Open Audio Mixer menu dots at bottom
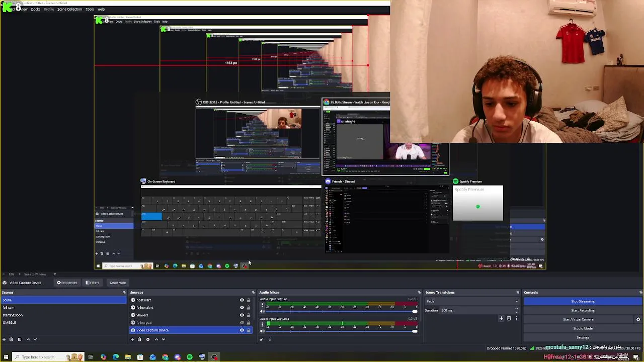644x362 pixels. point(270,339)
